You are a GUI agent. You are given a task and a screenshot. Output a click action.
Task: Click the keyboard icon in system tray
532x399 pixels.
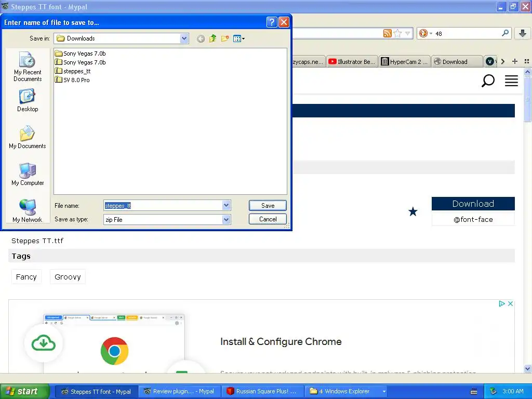click(474, 392)
